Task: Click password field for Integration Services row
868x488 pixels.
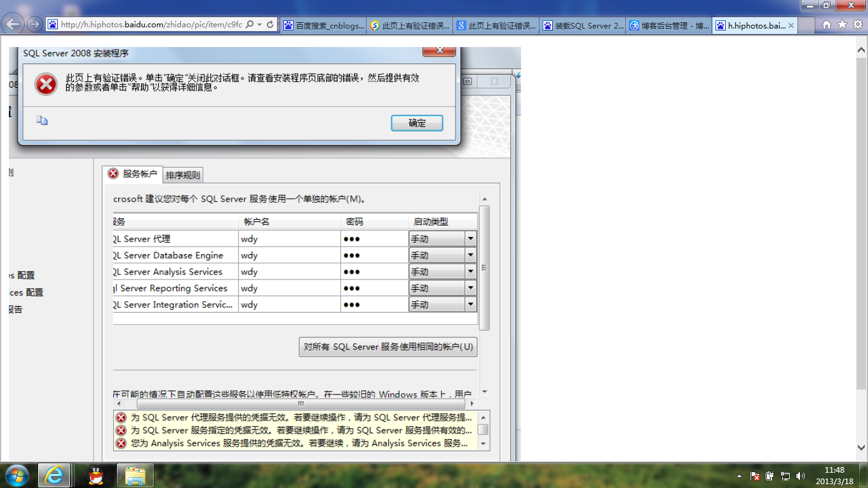Action: (374, 305)
